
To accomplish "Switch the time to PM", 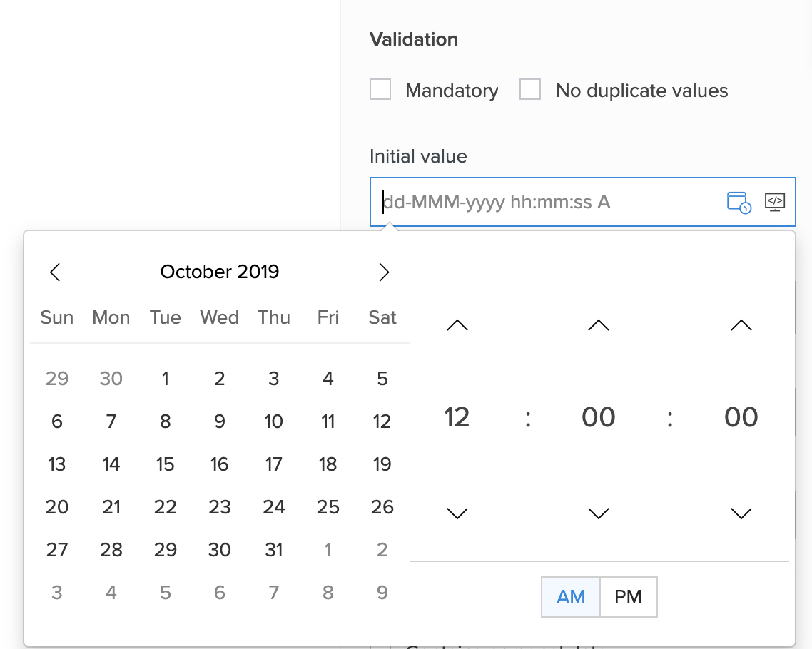I will click(628, 596).
